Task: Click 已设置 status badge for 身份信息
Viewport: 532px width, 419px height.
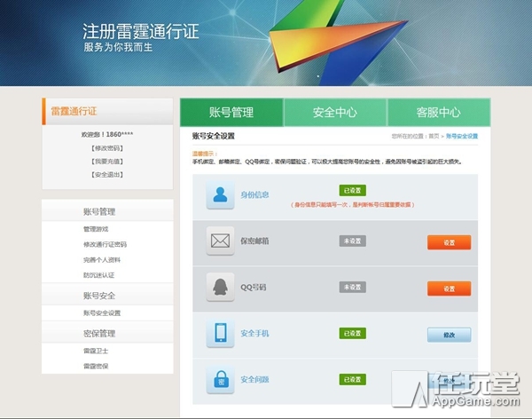Action: (x=353, y=190)
